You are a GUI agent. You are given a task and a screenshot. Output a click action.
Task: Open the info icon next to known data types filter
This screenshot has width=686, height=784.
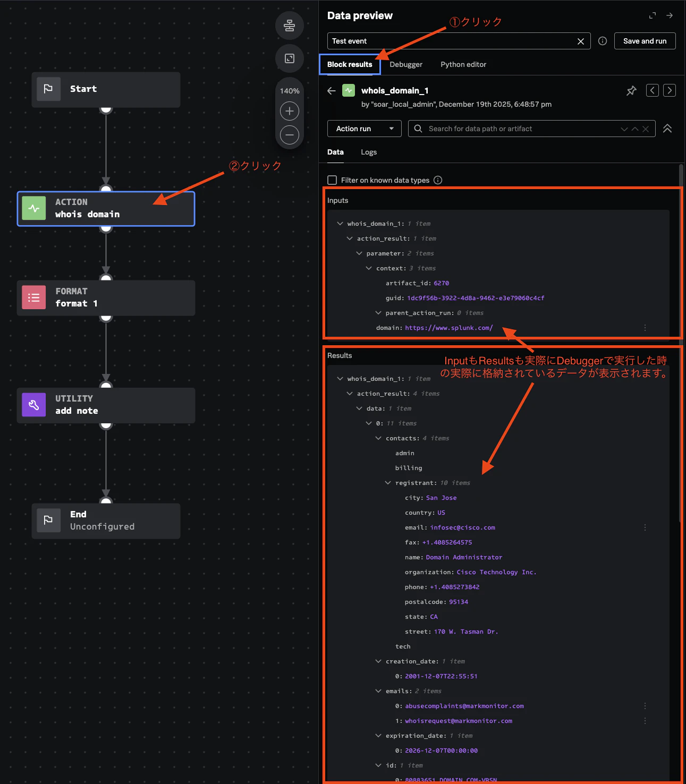click(438, 180)
